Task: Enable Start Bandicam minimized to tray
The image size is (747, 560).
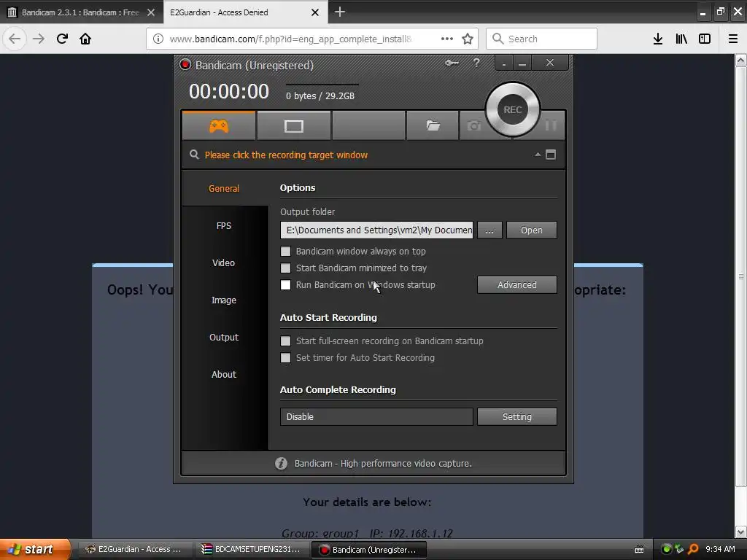Action: 285,268
